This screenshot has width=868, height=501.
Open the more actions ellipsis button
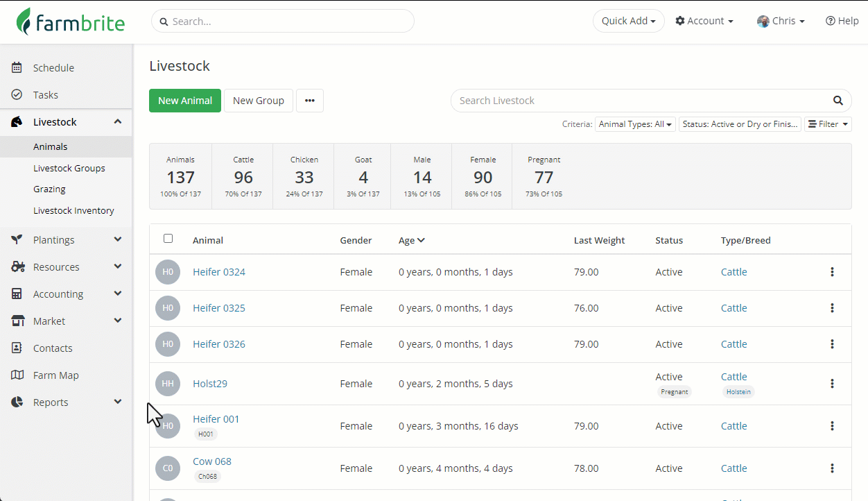pyautogui.click(x=310, y=101)
